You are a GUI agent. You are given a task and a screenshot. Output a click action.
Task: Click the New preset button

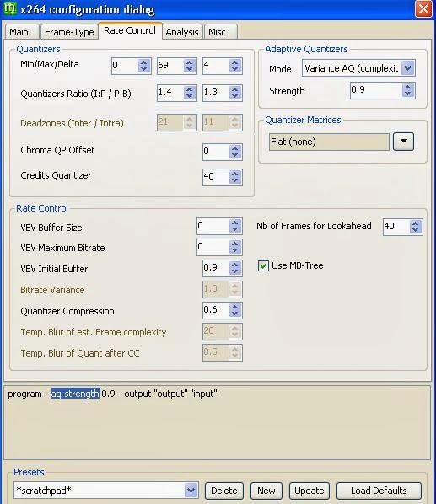[x=266, y=491]
